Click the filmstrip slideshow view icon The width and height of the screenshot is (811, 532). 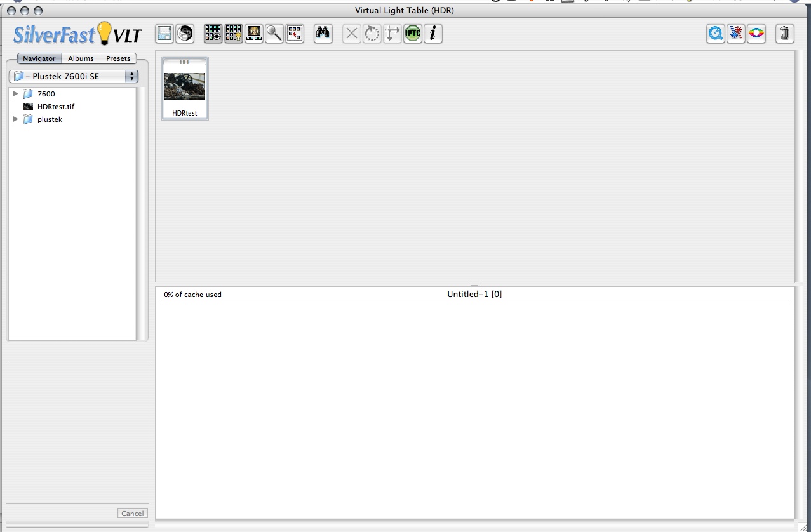(254, 34)
